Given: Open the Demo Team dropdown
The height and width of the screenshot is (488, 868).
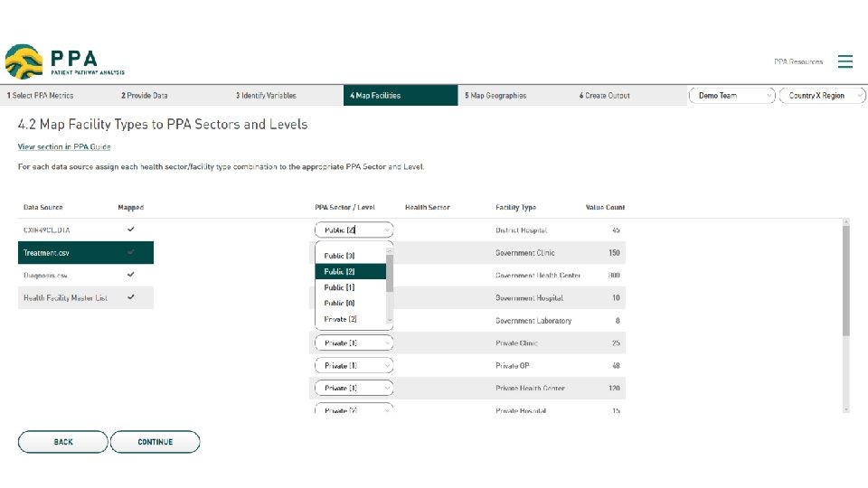Looking at the screenshot, I should tap(731, 95).
